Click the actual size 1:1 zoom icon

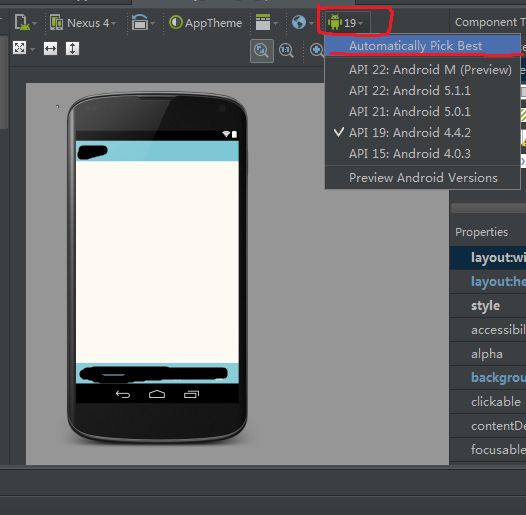click(x=286, y=51)
